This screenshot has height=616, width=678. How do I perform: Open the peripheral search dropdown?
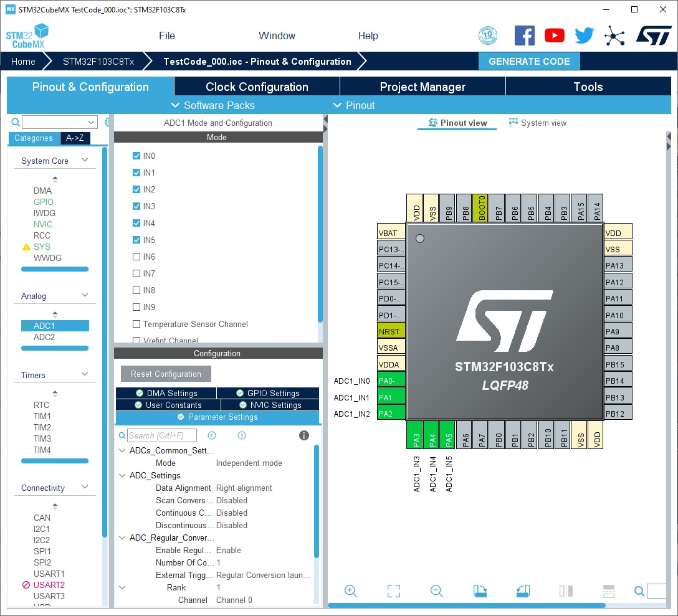pyautogui.click(x=91, y=122)
